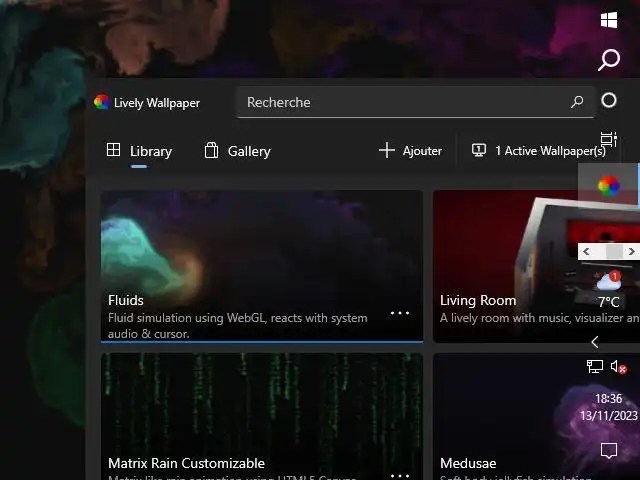Open the three-dot menu on Fluids card
The image size is (640, 480).
click(400, 313)
